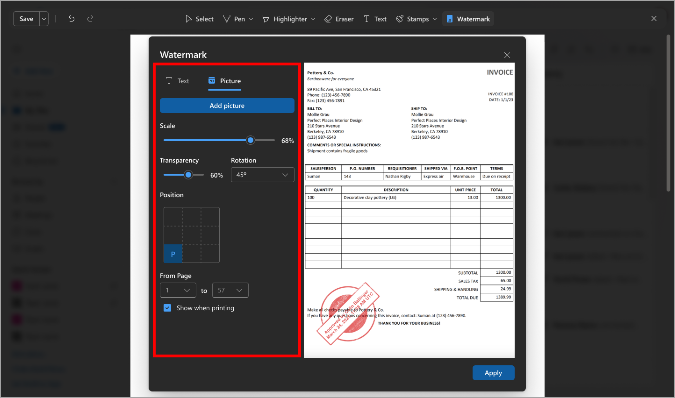Viewport: 675px width, 398px height.
Task: Select the Pen tool
Action: point(238,19)
